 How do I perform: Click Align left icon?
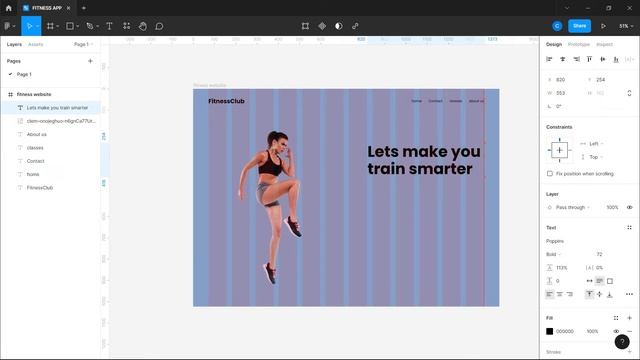(x=549, y=59)
